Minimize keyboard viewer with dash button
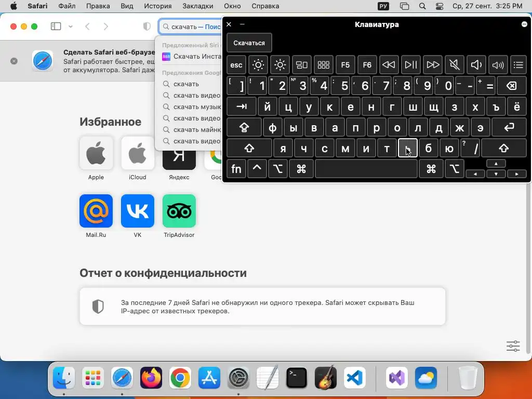The width and height of the screenshot is (532, 399). (x=242, y=24)
